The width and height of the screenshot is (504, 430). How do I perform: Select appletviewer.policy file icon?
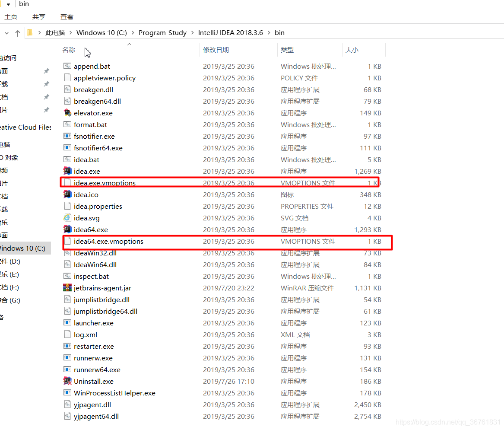(67, 77)
